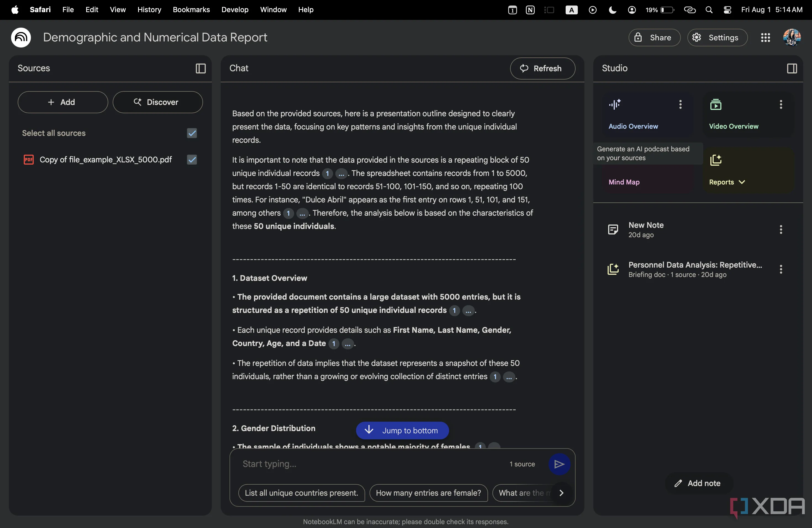Toggle Do Not Disturb moon icon
This screenshot has height=528, width=812.
tap(612, 10)
